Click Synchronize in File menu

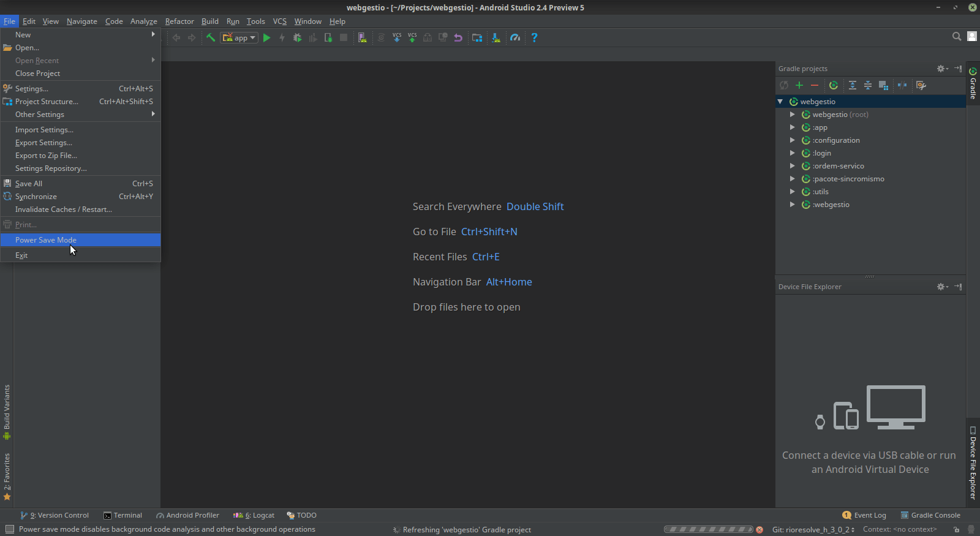tap(80, 197)
